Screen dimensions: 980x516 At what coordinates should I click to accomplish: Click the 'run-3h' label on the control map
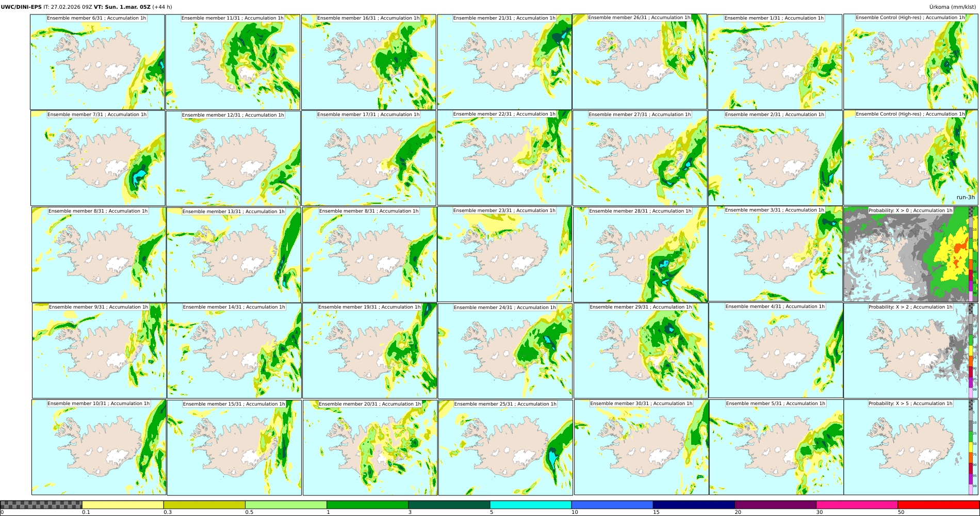[x=966, y=197]
